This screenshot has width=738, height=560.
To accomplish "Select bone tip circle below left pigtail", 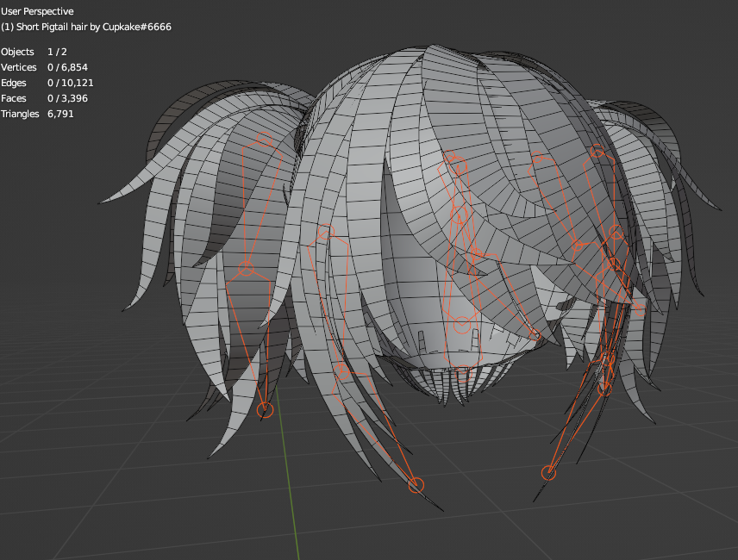I will click(266, 410).
